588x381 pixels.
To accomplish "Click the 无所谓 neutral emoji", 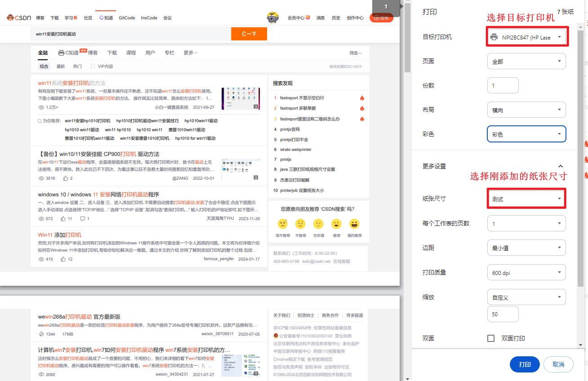I will [x=318, y=224].
